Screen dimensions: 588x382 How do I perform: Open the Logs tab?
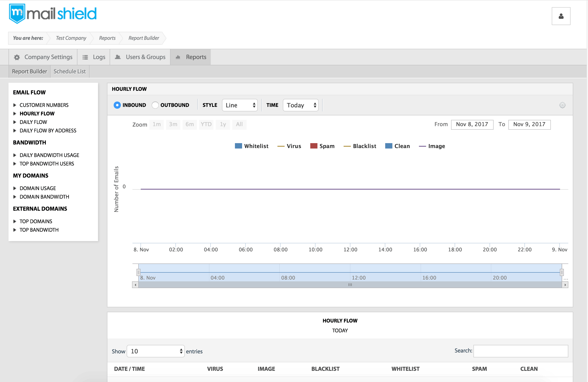(94, 57)
